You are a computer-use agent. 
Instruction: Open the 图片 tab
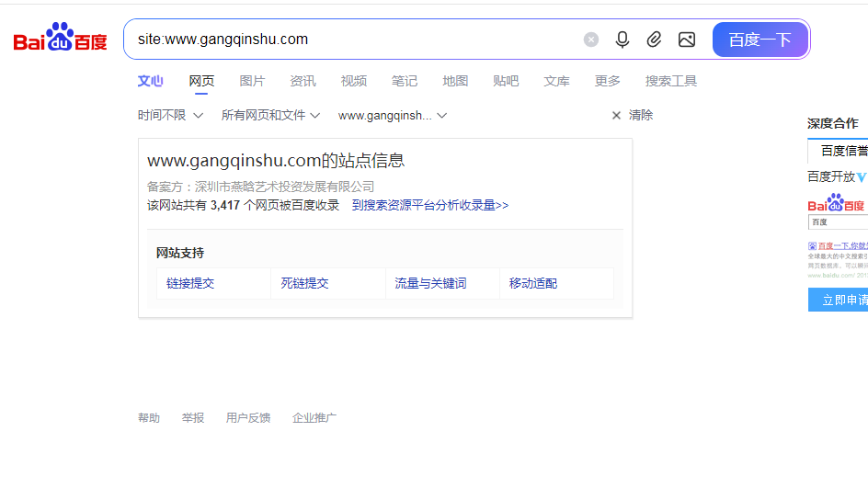coord(252,81)
